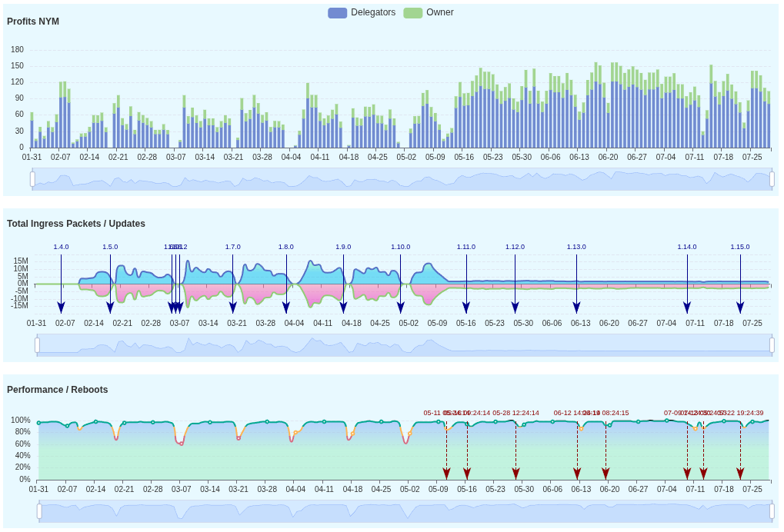Click the 07-22 19:24:39 reboot arrowhead
Image resolution: width=784 pixels, height=532 pixels.
click(x=740, y=474)
